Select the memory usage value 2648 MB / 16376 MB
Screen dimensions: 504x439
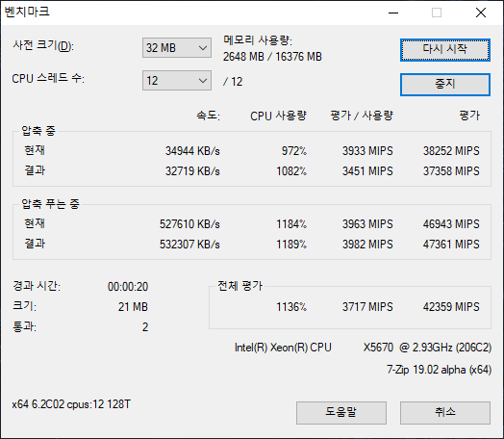point(272,57)
